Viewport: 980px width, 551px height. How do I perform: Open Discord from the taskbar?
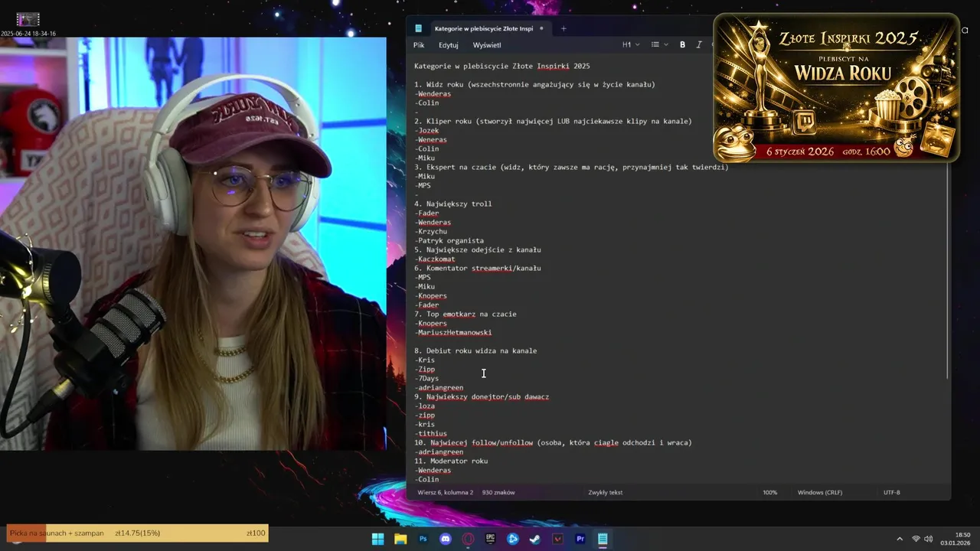(446, 539)
